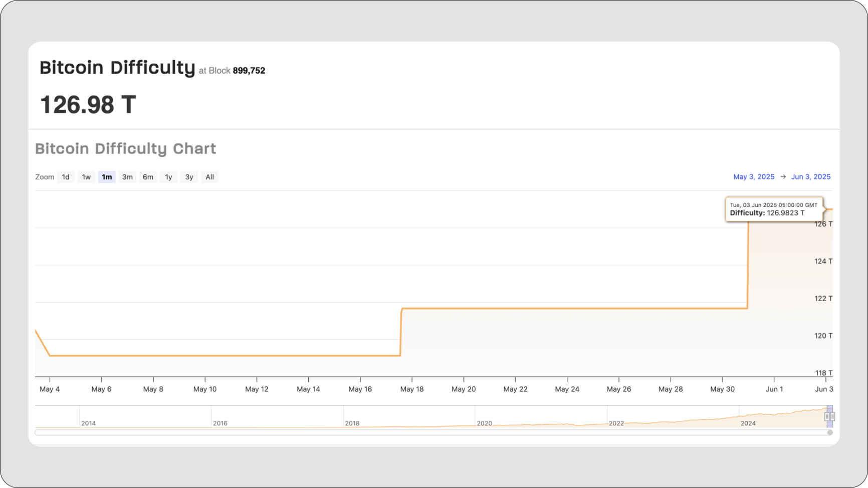Click the arrow between the range dates

(x=783, y=177)
